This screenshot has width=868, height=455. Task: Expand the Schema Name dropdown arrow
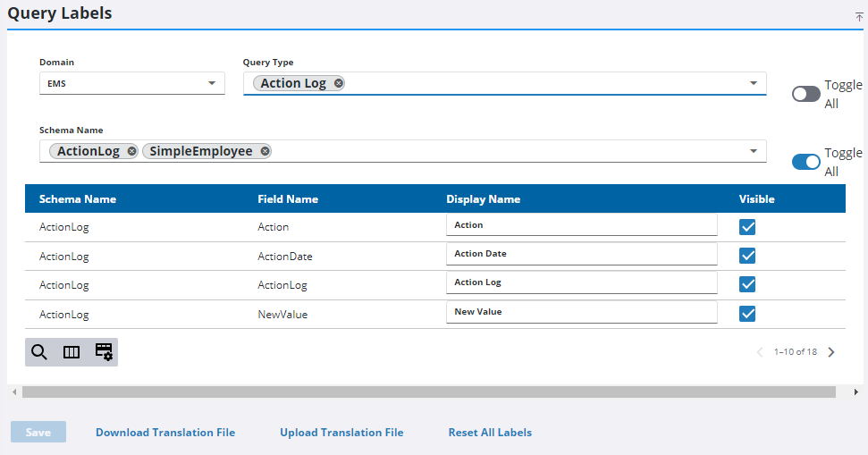click(x=754, y=151)
